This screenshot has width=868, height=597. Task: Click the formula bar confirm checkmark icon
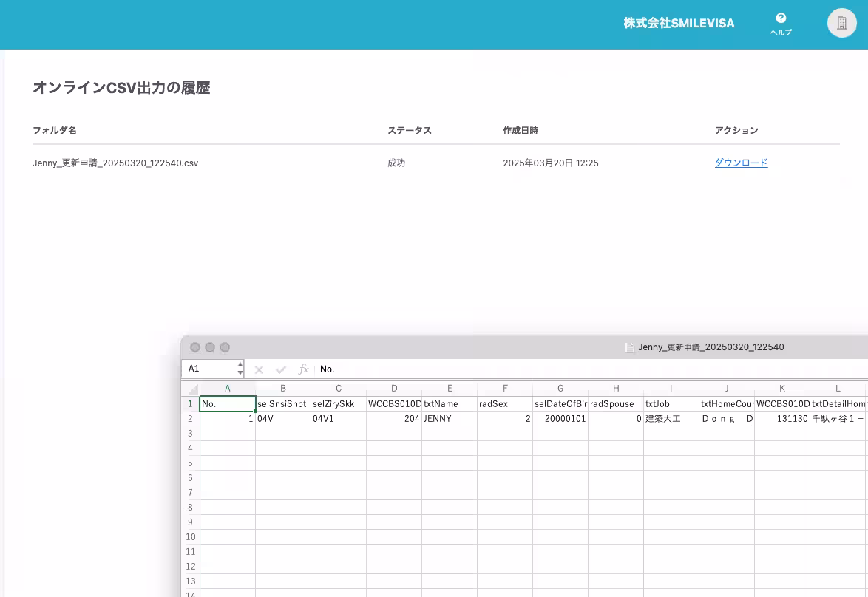(x=281, y=369)
